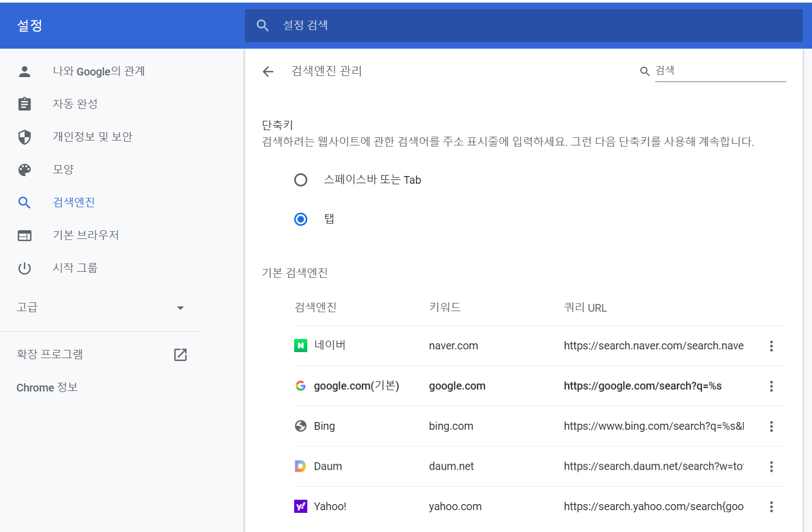812x532 pixels.
Task: Click the globe favicon for Bing
Action: (301, 426)
